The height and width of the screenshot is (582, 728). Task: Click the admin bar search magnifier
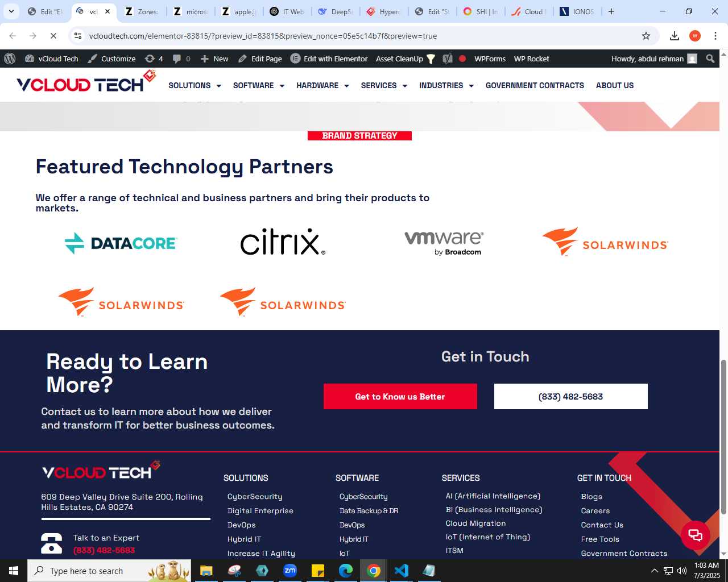(710, 59)
